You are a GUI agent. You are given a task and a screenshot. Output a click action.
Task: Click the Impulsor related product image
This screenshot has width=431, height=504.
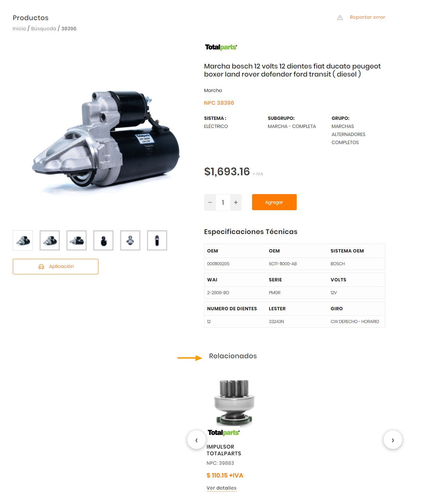click(x=234, y=403)
